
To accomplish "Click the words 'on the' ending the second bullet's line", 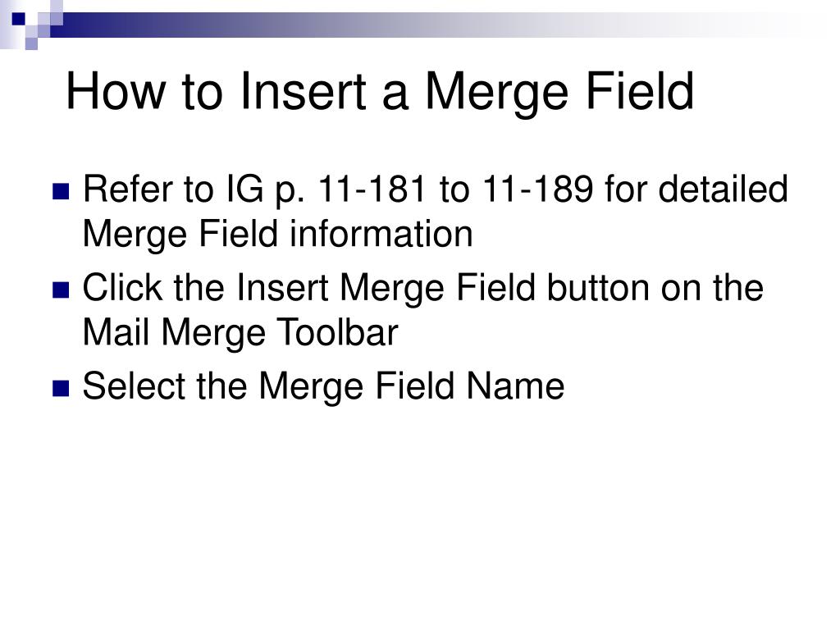I will [x=712, y=288].
